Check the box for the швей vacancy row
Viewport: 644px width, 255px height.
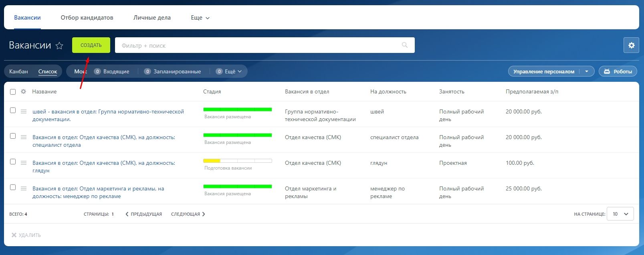13,110
